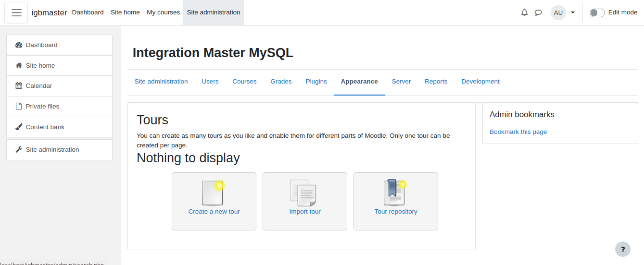Image resolution: width=644 pixels, height=265 pixels.
Task: Expand the user menu dropdown arrow
Action: click(x=572, y=12)
